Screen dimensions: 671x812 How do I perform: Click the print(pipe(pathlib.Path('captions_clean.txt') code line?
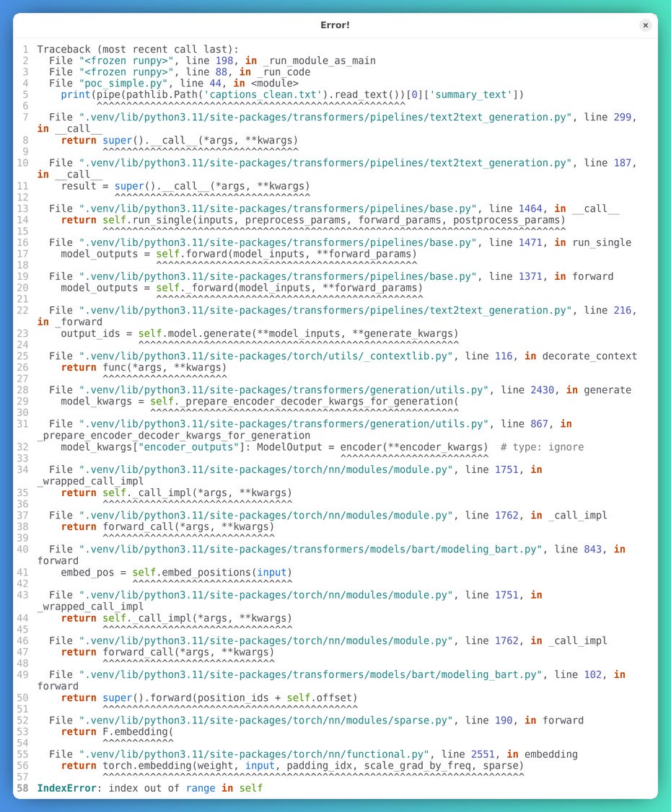coord(292,94)
